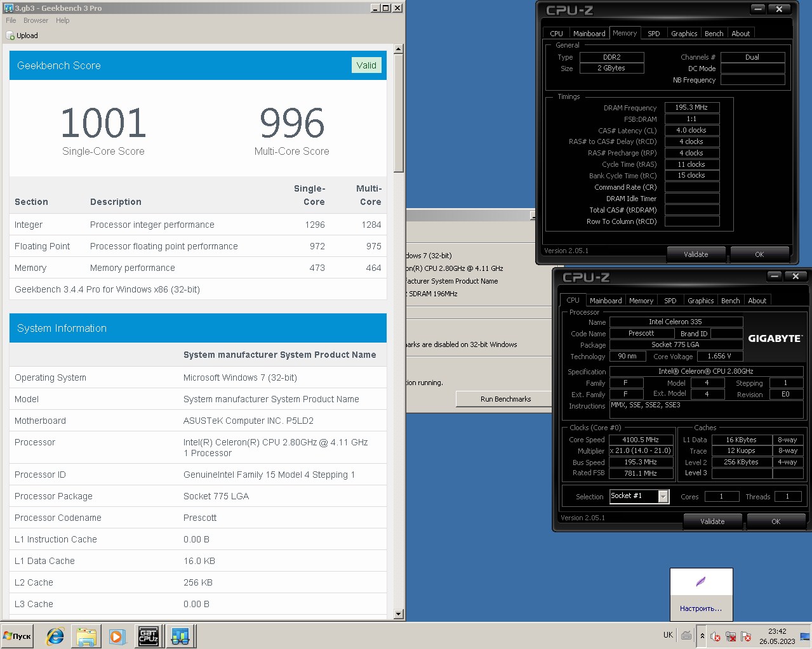Open the Browser menu in Geekbench
812x649 pixels.
(x=36, y=20)
